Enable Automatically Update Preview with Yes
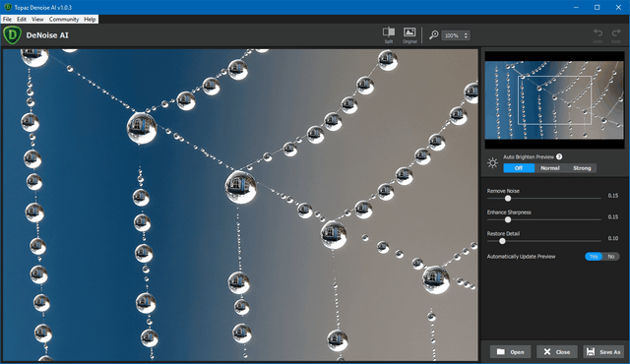This screenshot has height=364, width=630. pos(594,257)
